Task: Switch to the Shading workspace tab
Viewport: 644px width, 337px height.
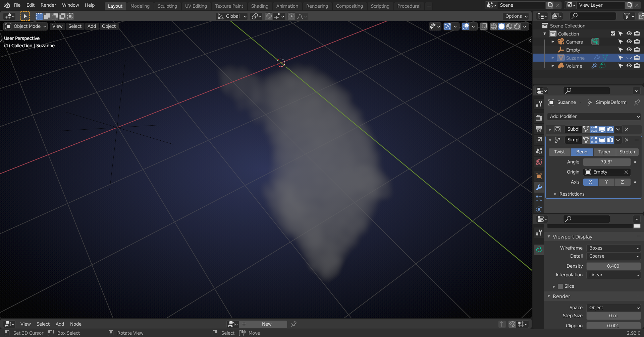Action: 260,6
